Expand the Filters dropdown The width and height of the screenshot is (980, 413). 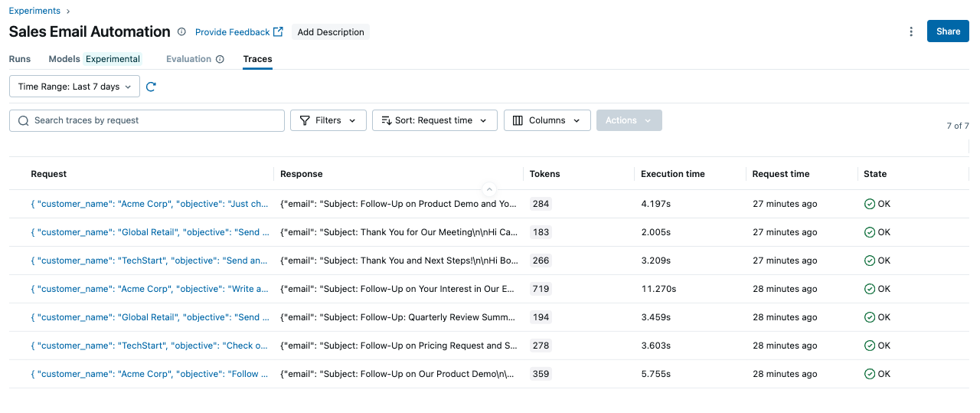pyautogui.click(x=328, y=120)
